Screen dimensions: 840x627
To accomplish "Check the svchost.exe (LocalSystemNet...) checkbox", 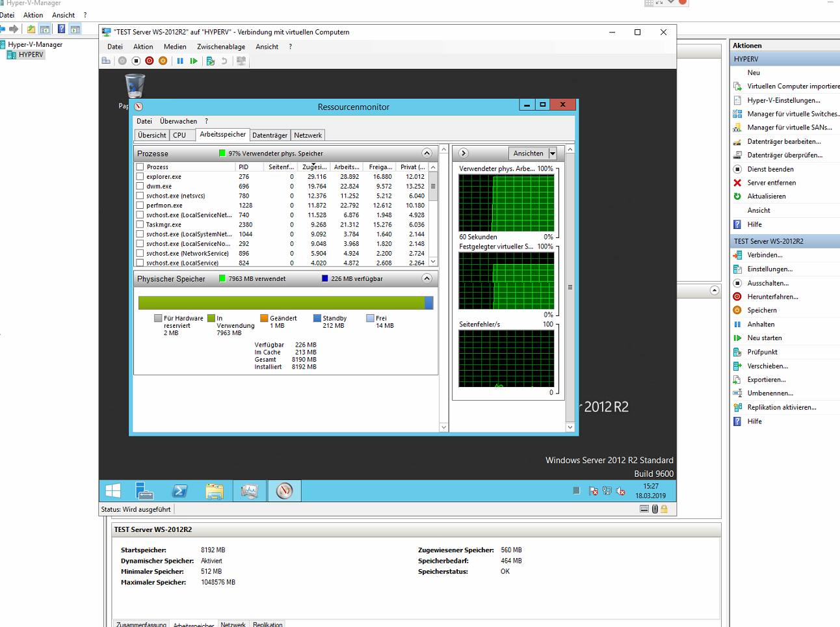I will pyautogui.click(x=140, y=234).
